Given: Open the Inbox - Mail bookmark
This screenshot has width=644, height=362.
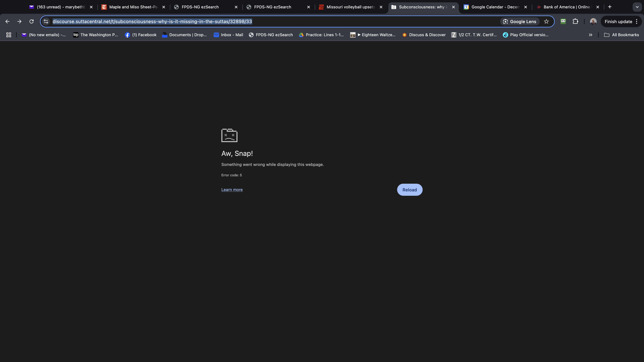Looking at the screenshot, I should pyautogui.click(x=228, y=35).
